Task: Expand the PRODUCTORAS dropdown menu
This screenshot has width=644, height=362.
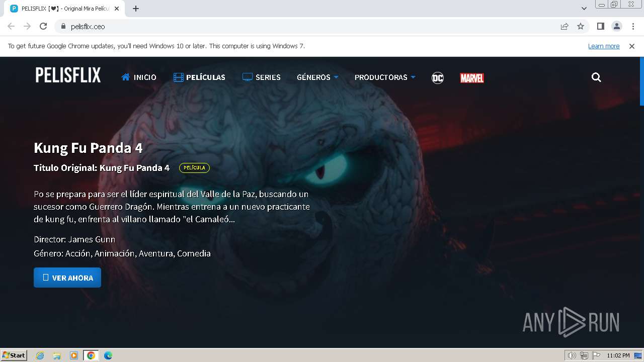Action: [385, 77]
